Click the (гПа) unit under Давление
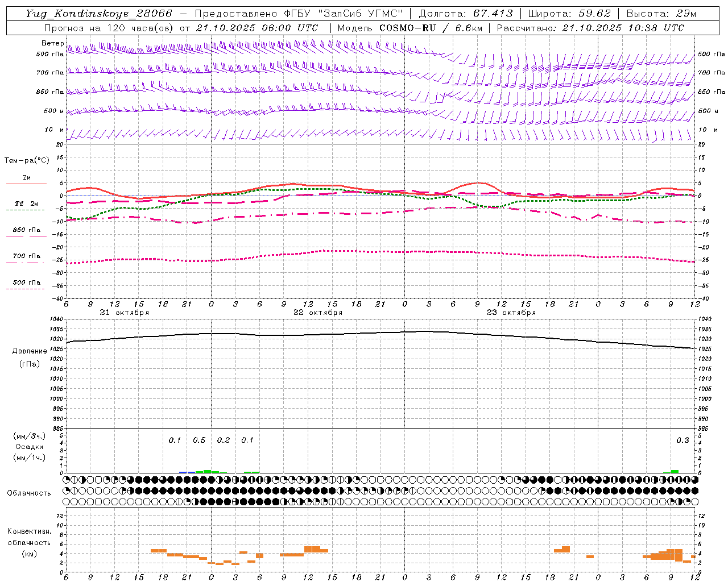 (30, 364)
